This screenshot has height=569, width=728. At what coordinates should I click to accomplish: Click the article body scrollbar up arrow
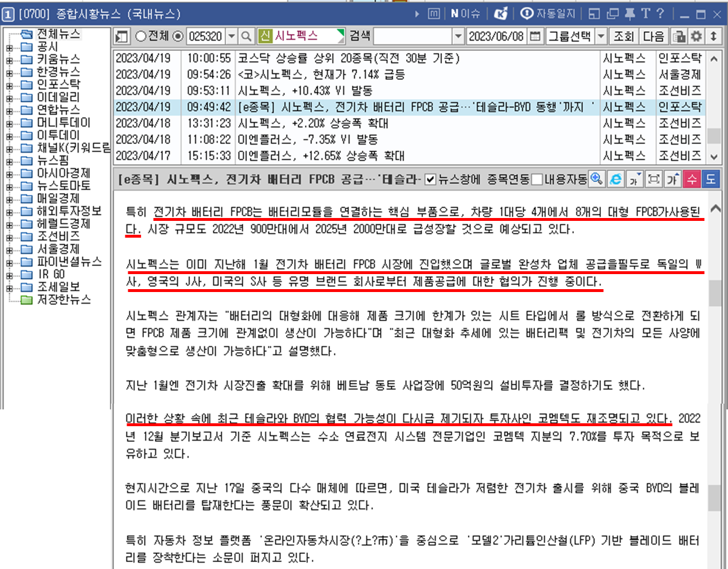tap(715, 209)
